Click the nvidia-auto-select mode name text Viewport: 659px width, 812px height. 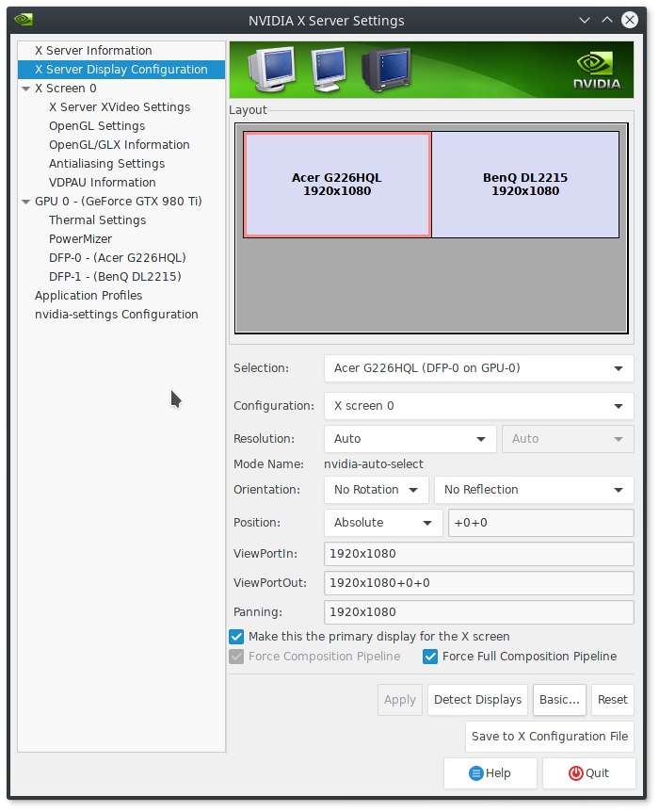click(373, 464)
